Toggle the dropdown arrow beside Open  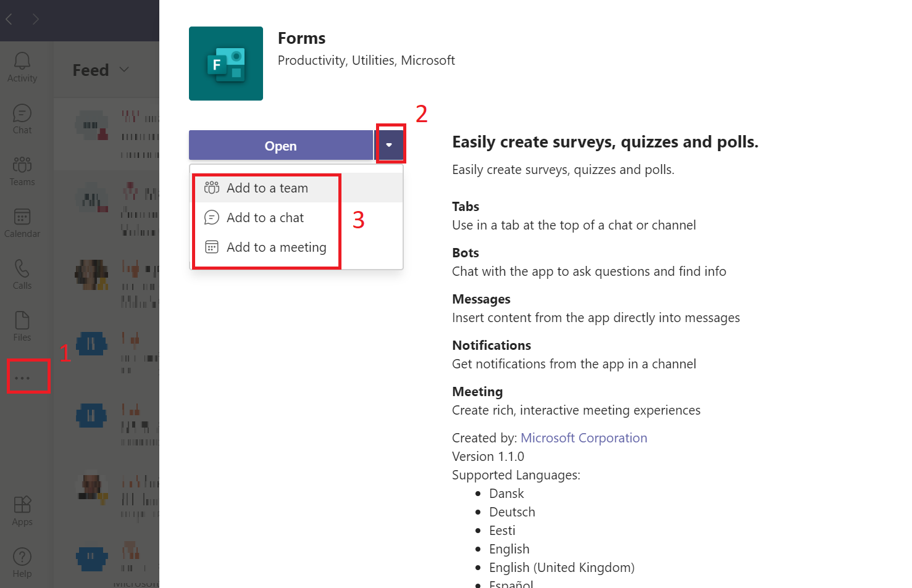(389, 145)
